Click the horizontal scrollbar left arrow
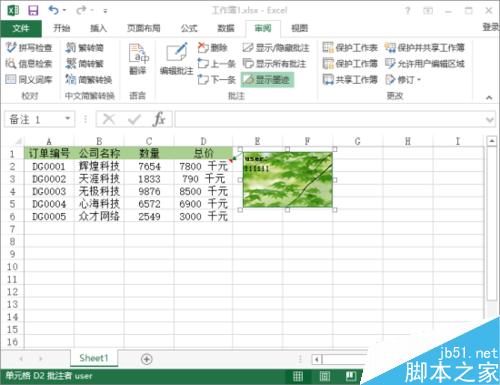The image size is (500, 385). click(317, 359)
